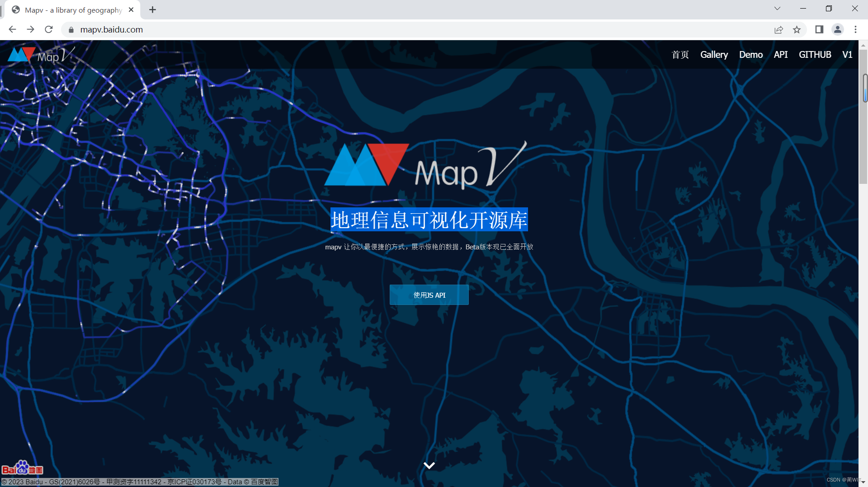Bookmark this page with the star icon
Screen dimensions: 868x487
tap(797, 30)
